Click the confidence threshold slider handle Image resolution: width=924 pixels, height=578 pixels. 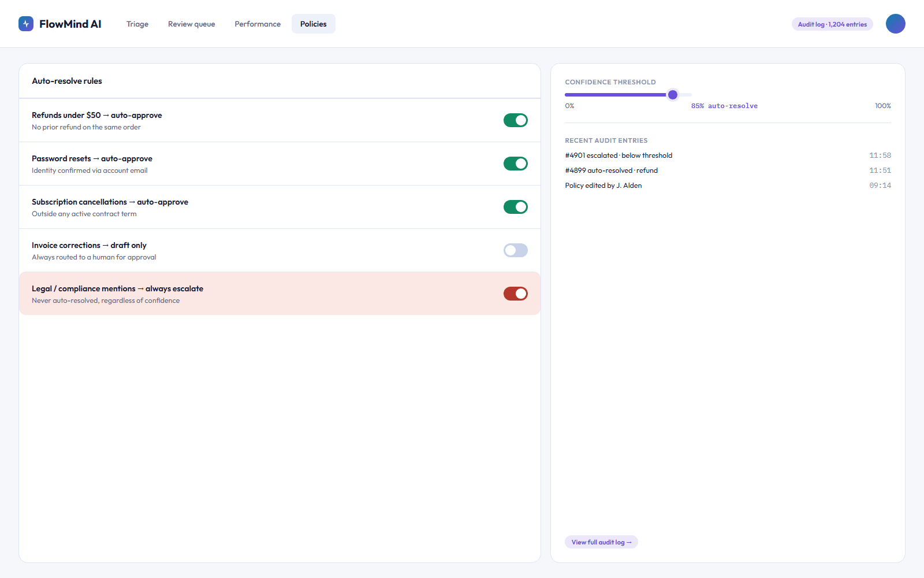coord(673,95)
